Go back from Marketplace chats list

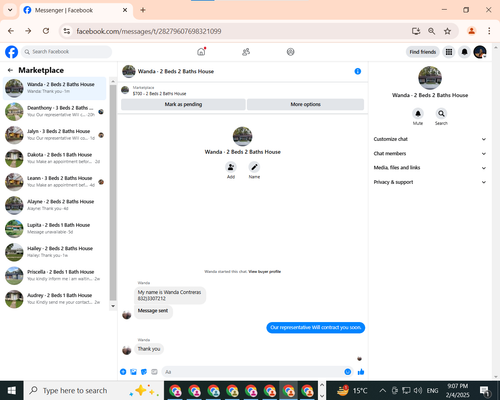(10, 70)
